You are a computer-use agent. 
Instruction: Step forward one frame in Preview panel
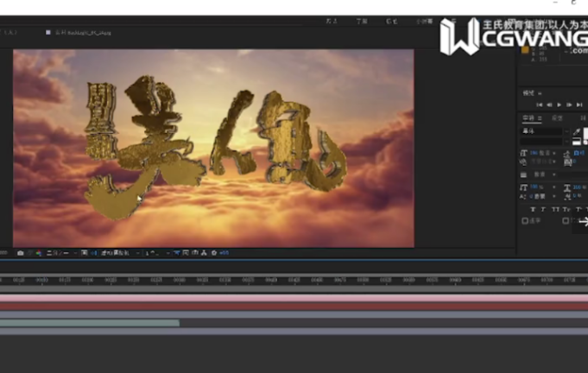569,105
